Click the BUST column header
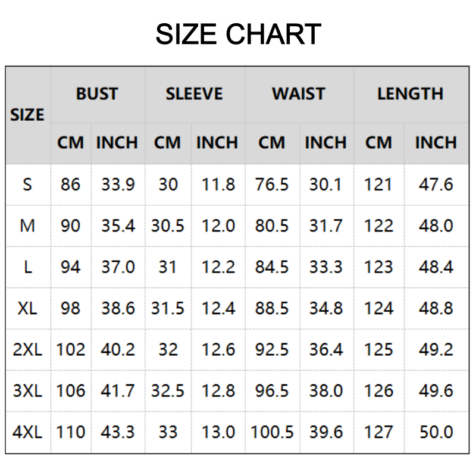The image size is (476, 476). [x=97, y=94]
